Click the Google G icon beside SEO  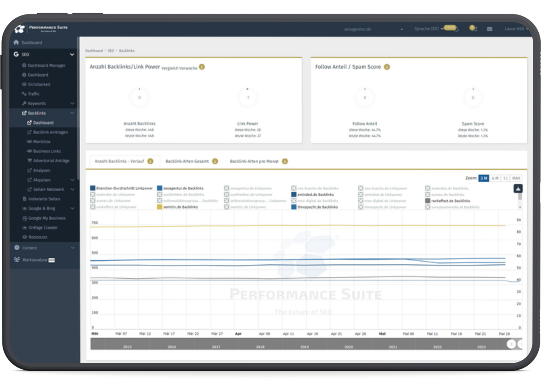(16, 54)
